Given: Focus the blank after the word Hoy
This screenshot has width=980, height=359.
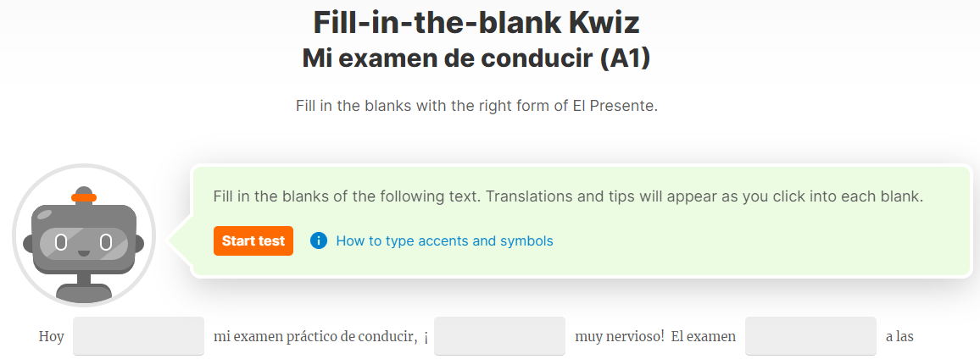Looking at the screenshot, I should click(x=138, y=336).
